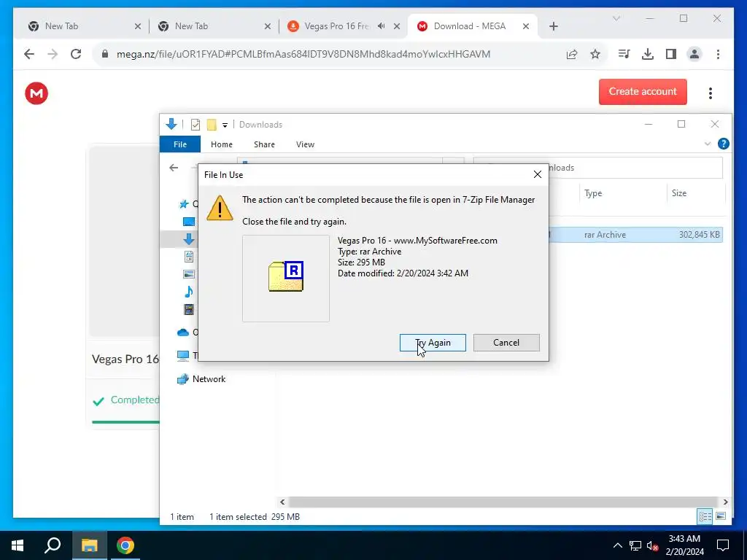
Task: Click the horizontal scrollbar in Explorer
Action: (503, 502)
